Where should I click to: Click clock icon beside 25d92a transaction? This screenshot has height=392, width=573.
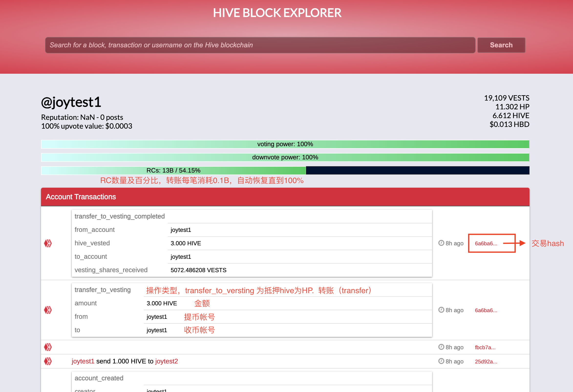(441, 361)
